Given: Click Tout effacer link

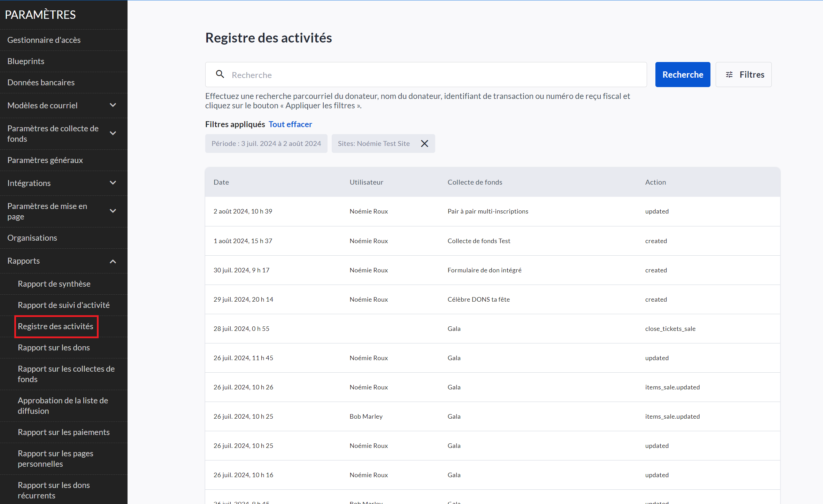Looking at the screenshot, I should tap(290, 124).
